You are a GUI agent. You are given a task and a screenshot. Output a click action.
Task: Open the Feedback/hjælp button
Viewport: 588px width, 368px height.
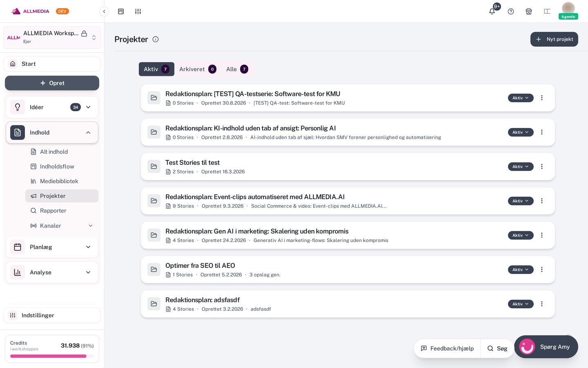coord(447,348)
